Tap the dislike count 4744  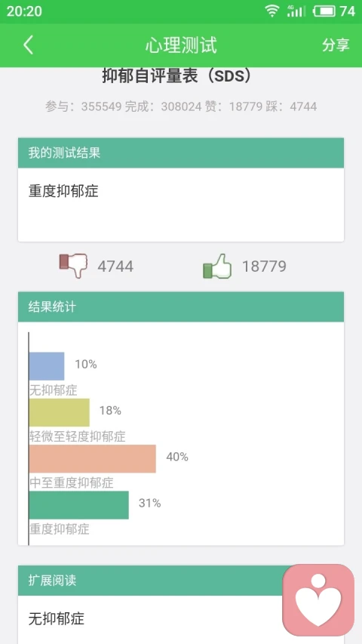[115, 267]
